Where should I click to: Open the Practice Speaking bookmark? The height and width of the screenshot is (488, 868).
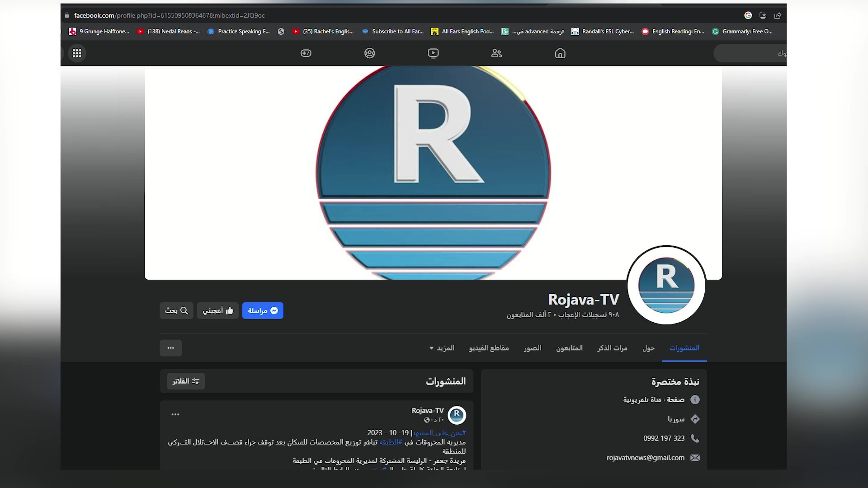click(x=238, y=31)
